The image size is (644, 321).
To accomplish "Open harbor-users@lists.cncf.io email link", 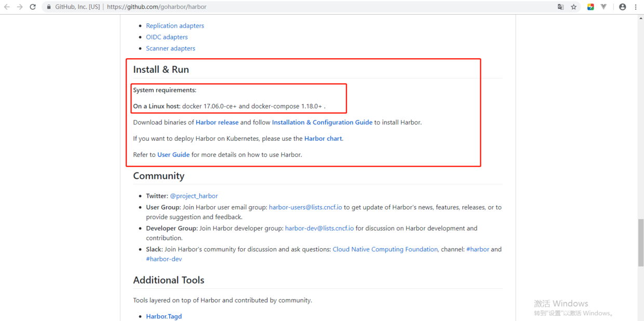I will [305, 207].
